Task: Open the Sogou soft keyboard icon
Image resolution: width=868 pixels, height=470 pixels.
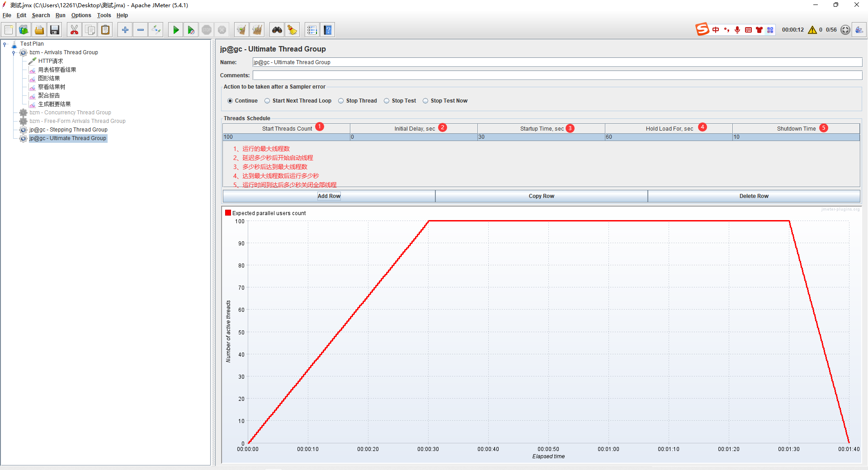Action: [748, 30]
